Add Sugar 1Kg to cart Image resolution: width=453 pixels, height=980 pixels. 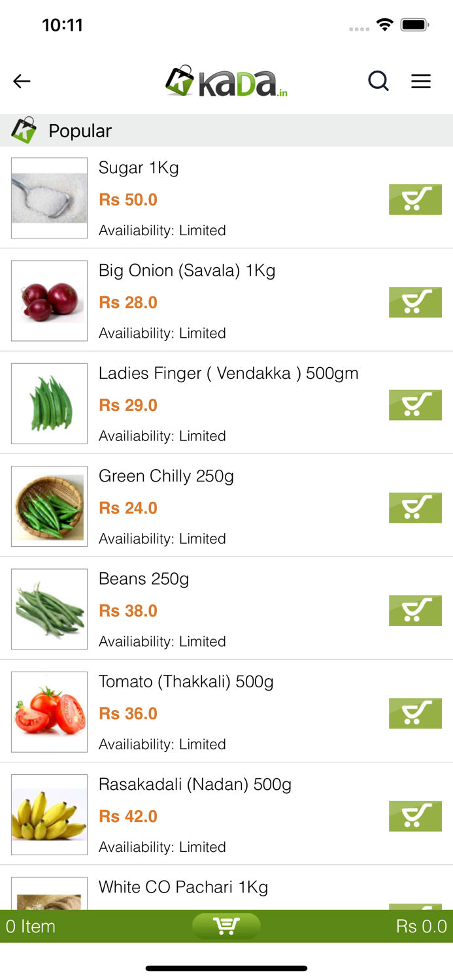click(415, 199)
